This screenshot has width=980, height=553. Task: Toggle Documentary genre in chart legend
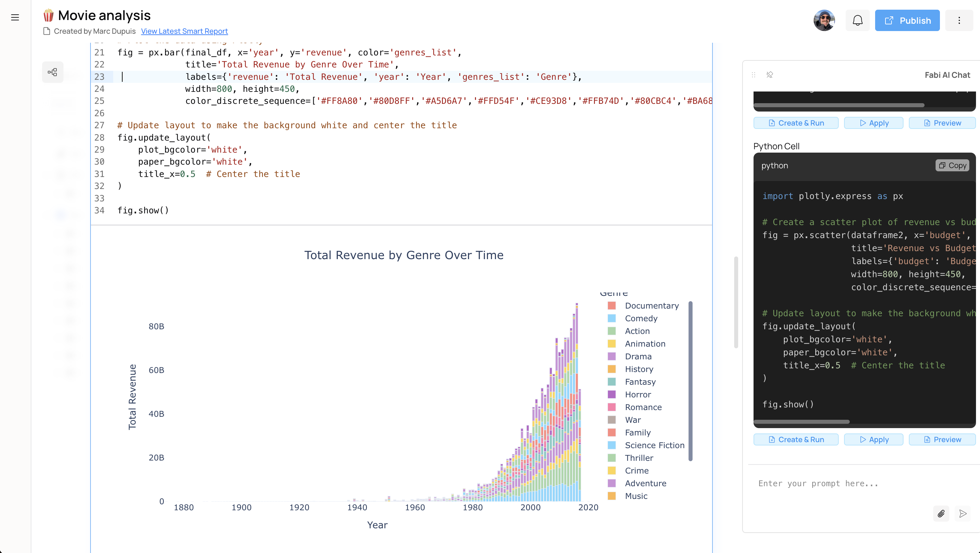(x=651, y=306)
